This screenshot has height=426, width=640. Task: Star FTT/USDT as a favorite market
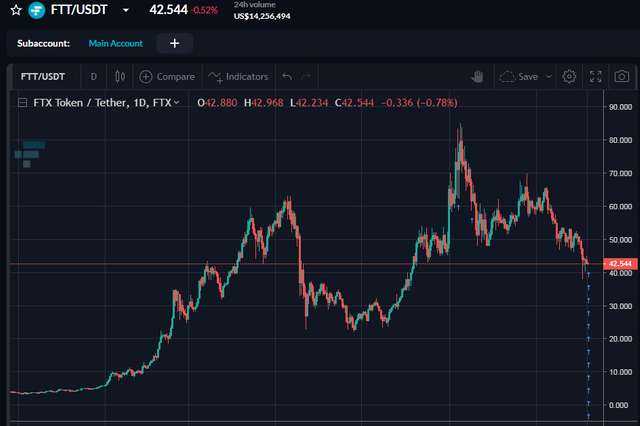pos(16,10)
